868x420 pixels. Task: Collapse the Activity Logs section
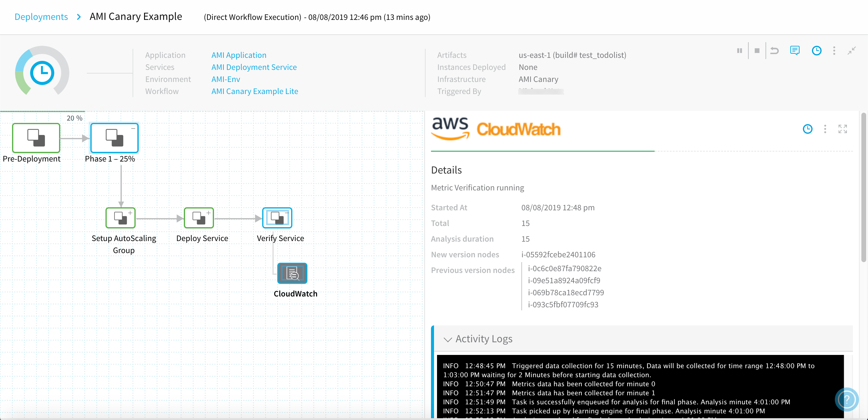pos(448,339)
